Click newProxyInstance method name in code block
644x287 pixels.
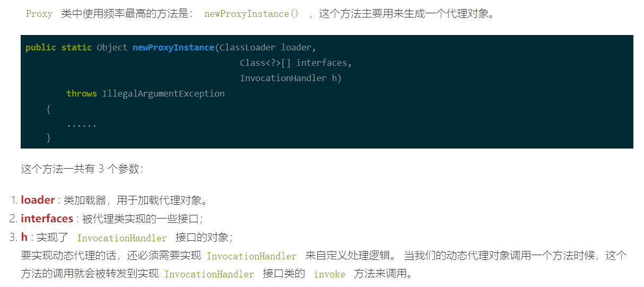pyautogui.click(x=173, y=48)
